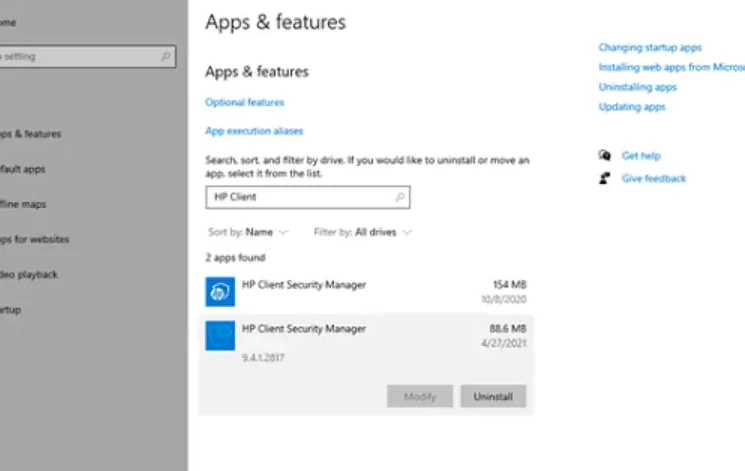This screenshot has height=471, width=745.
Task: Click the magnifier icon in app search box
Action: tap(400, 198)
